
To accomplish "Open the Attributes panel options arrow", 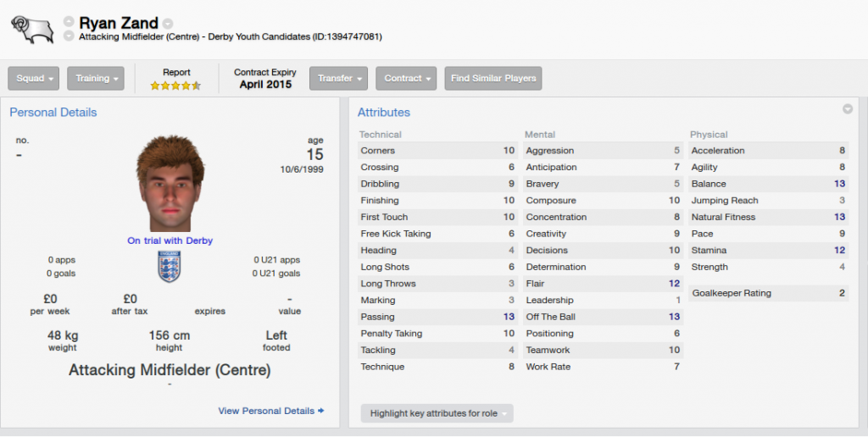I will point(848,109).
